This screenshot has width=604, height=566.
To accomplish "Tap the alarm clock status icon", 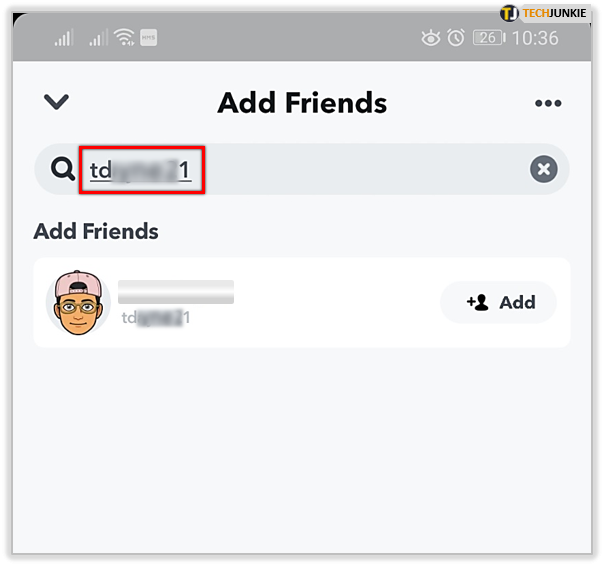I will tap(456, 38).
